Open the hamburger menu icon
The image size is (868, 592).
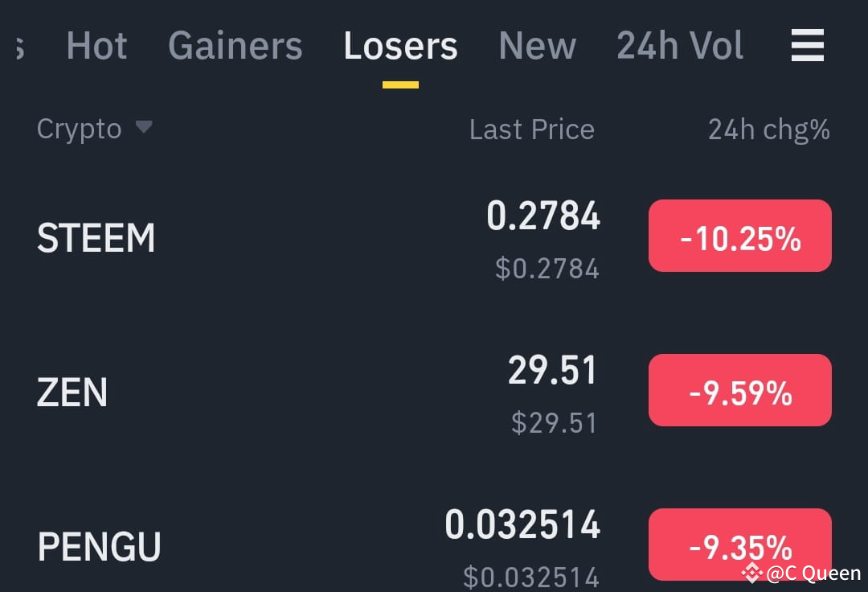(x=808, y=46)
